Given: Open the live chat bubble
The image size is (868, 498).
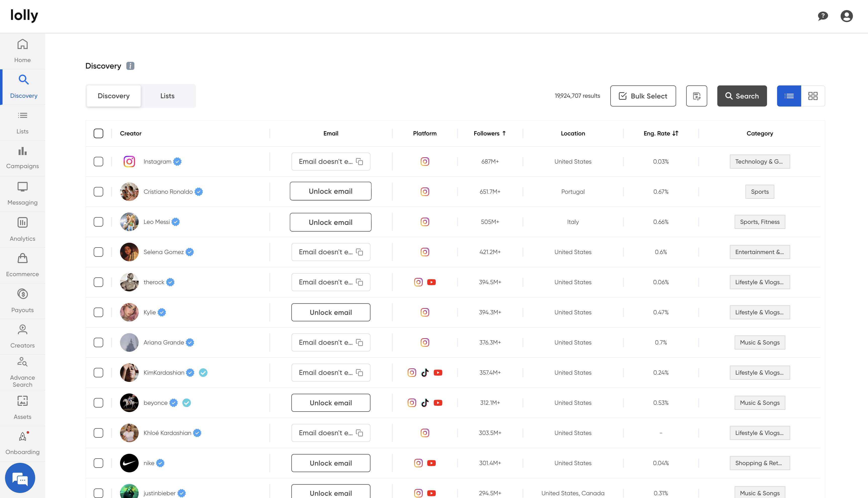Looking at the screenshot, I should coord(20,478).
